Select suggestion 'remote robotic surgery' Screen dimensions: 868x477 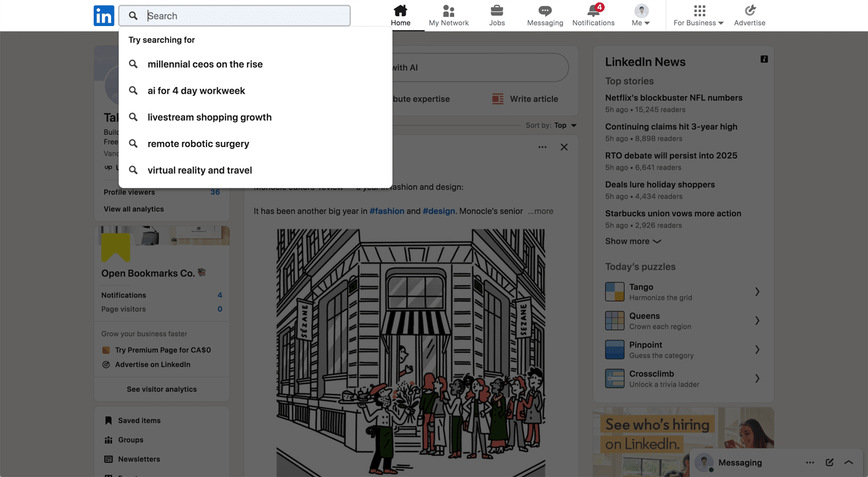[255, 144]
